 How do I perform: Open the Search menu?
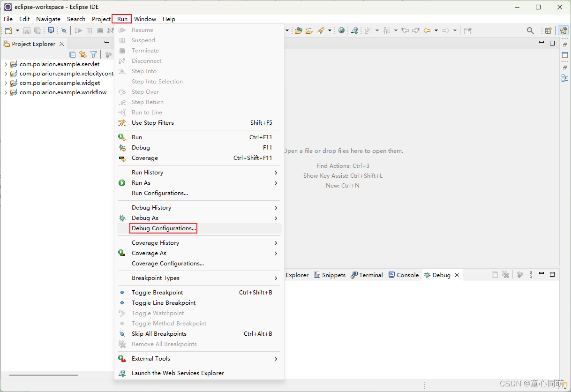tap(76, 19)
